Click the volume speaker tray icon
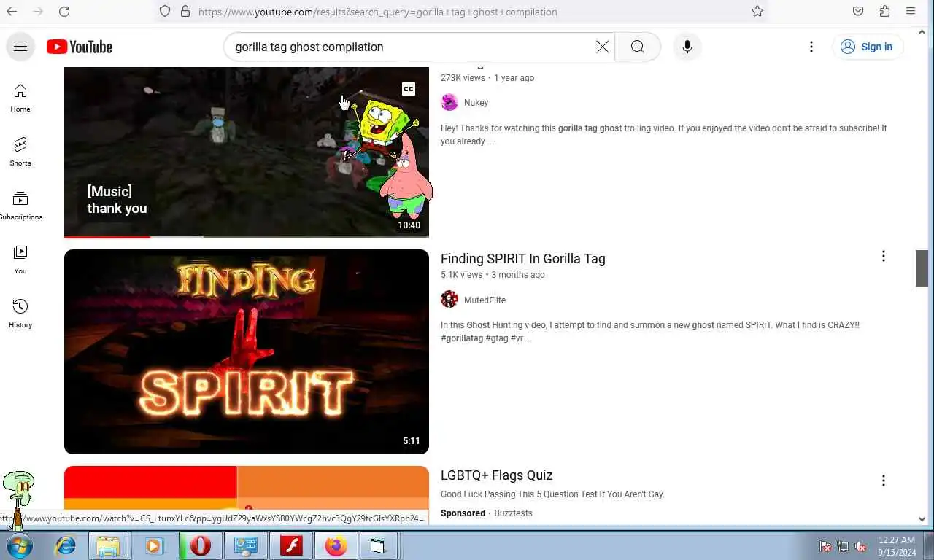Viewport: 934px width, 560px height. pyautogui.click(x=860, y=546)
